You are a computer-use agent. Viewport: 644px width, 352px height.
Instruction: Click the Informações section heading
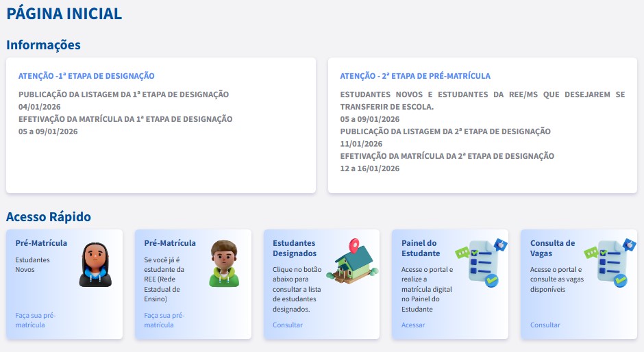coord(43,45)
